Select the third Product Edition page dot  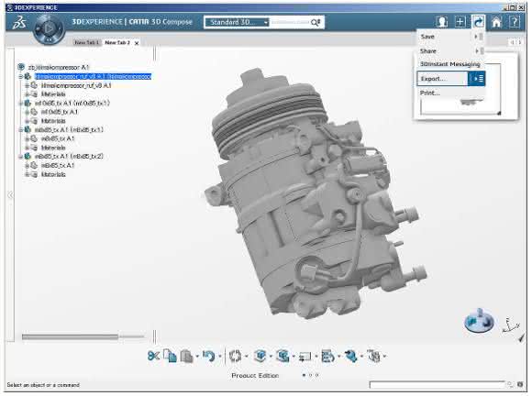(316, 375)
